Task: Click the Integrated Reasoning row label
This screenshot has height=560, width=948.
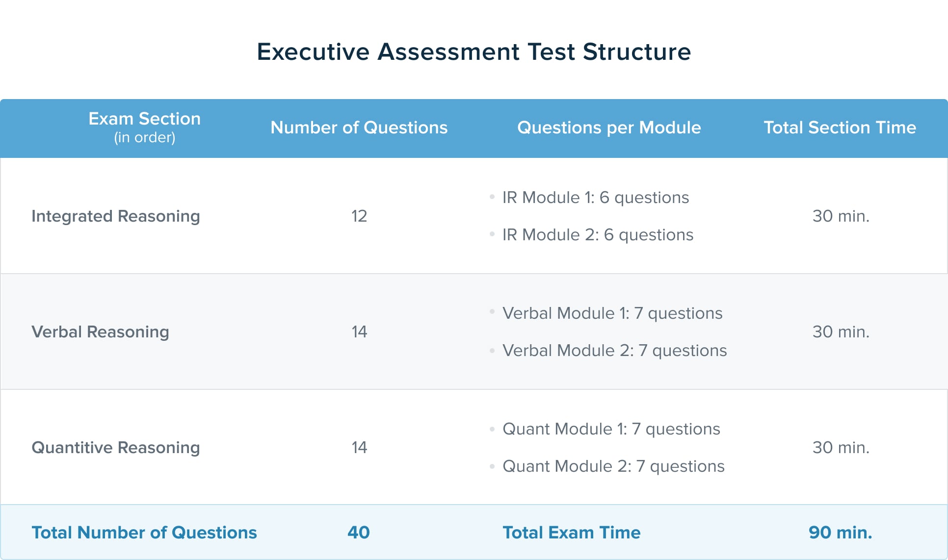Action: tap(116, 216)
